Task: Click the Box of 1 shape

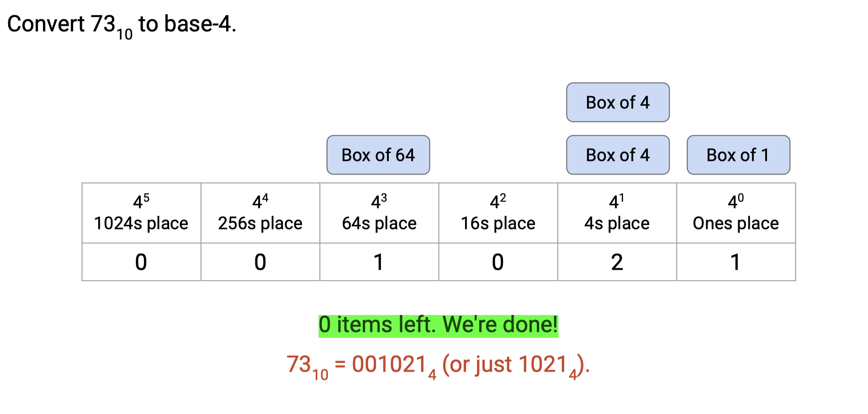Action: (x=738, y=155)
